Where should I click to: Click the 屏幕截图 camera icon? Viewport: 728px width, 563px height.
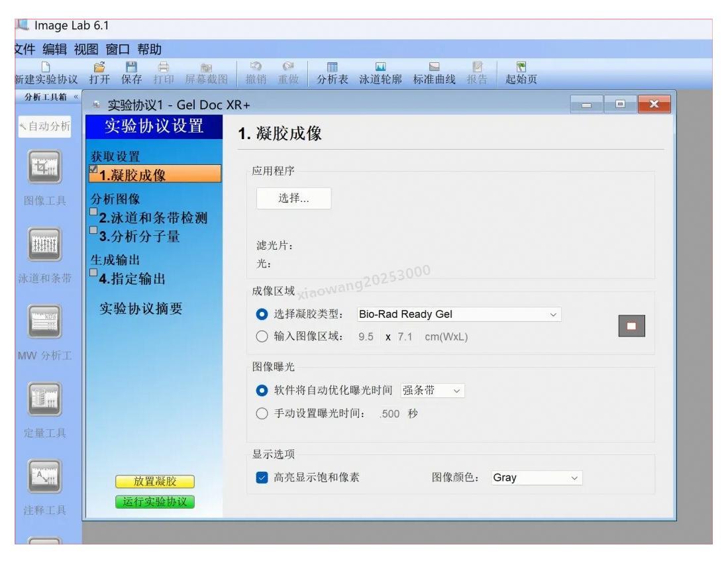(x=206, y=68)
